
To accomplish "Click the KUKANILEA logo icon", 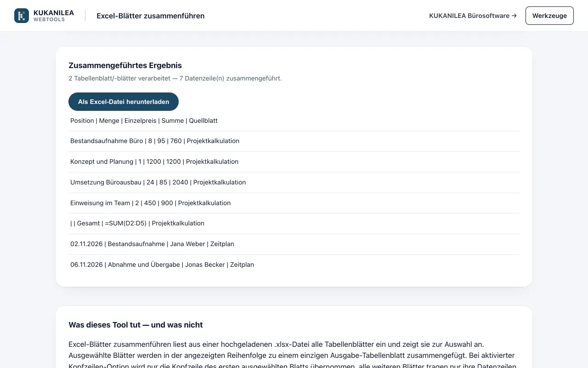I will 22,16.
